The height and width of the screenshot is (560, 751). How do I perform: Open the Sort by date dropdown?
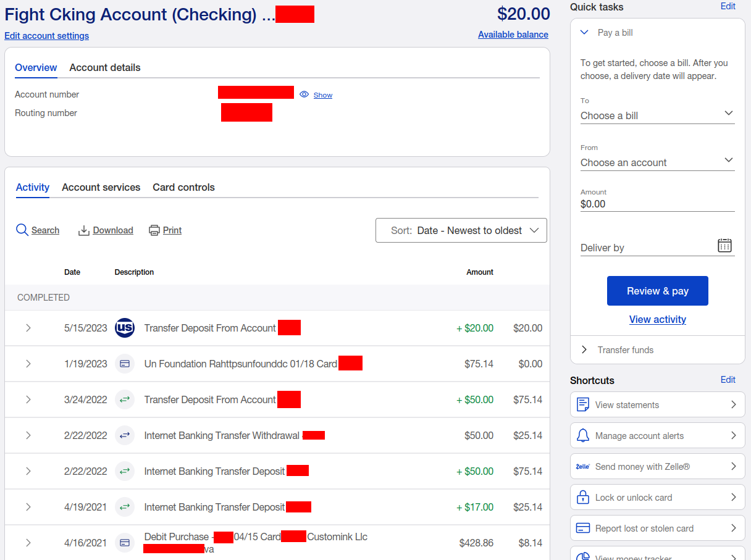pos(461,230)
